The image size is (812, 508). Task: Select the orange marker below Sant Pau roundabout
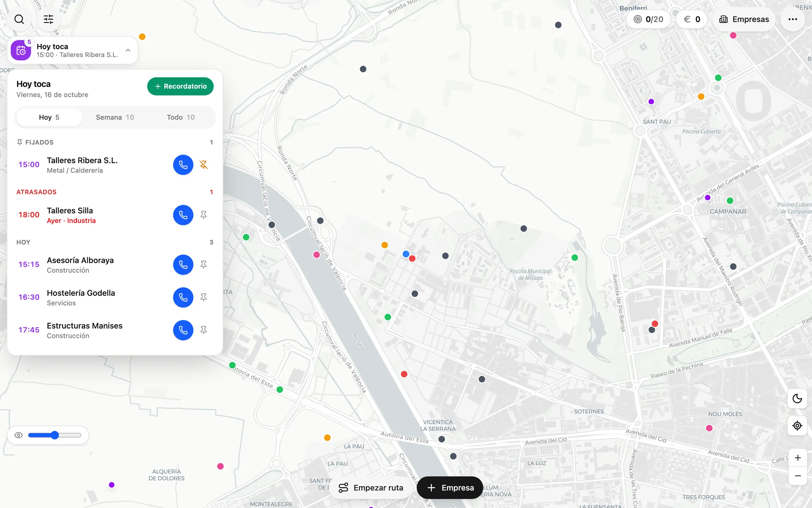pyautogui.click(x=701, y=97)
